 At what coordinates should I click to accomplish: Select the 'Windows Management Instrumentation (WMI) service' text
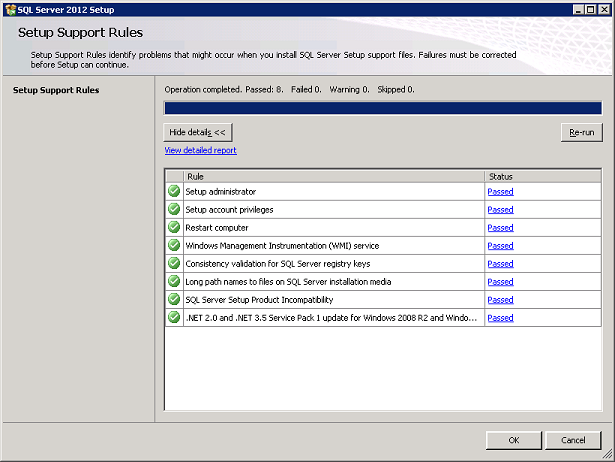[x=282, y=246]
